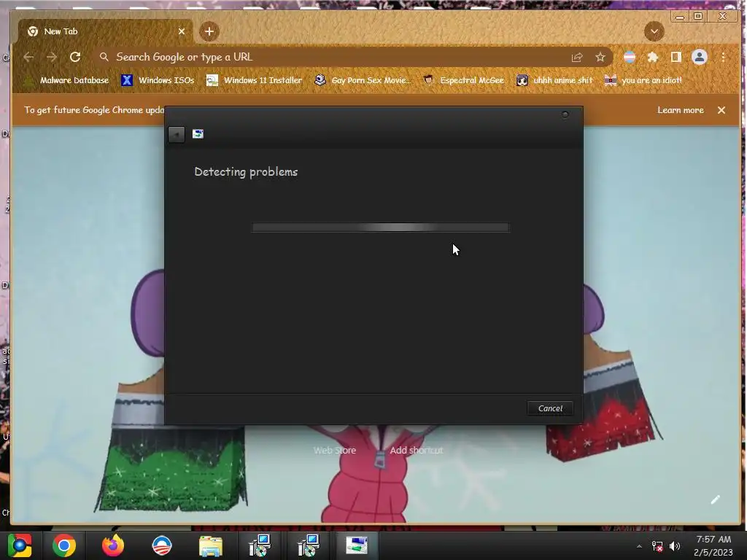747x560 pixels.
Task: Cancel the Detecting problems dialog
Action: pos(550,408)
